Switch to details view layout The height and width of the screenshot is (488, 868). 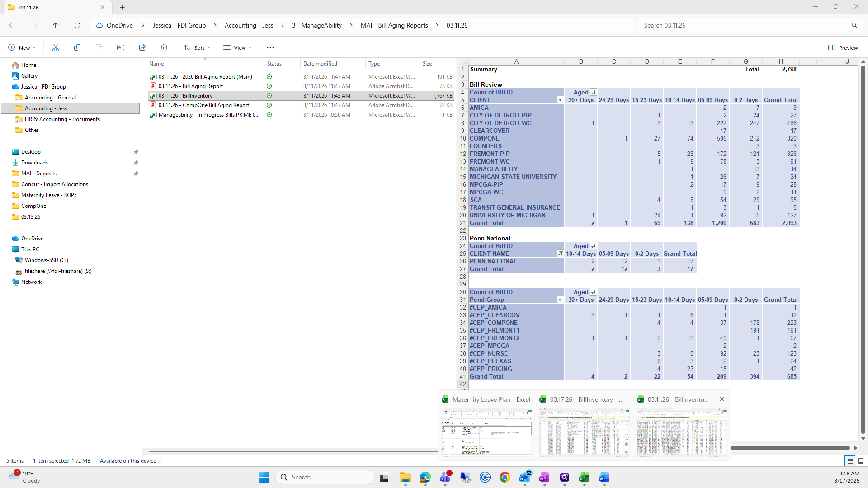pos(850,461)
